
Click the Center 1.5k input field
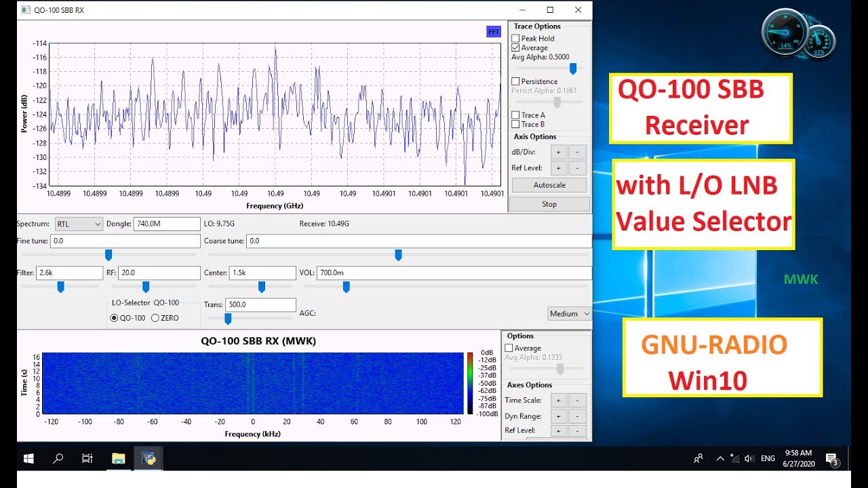click(262, 272)
